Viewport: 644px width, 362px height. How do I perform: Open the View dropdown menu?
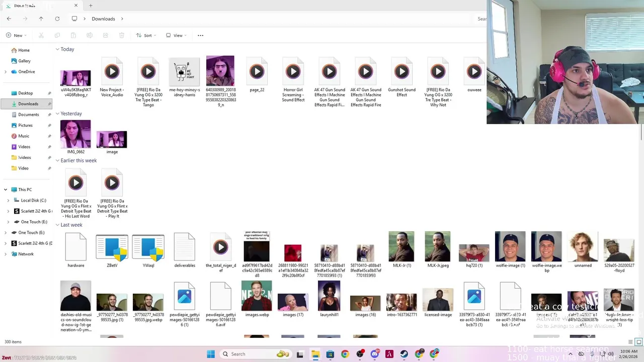tap(176, 35)
